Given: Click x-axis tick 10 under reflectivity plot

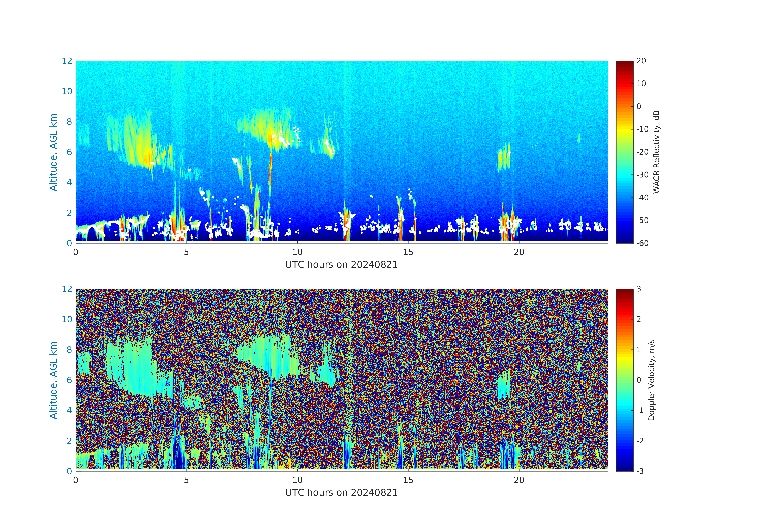Looking at the screenshot, I should pos(297,252).
